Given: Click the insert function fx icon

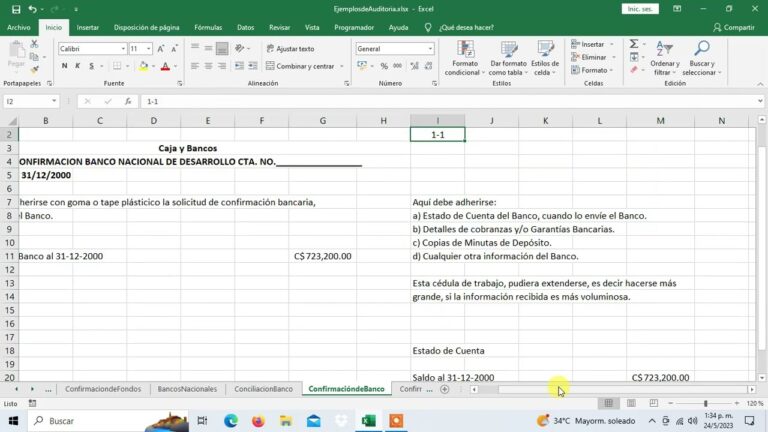Looking at the screenshot, I should [128, 101].
